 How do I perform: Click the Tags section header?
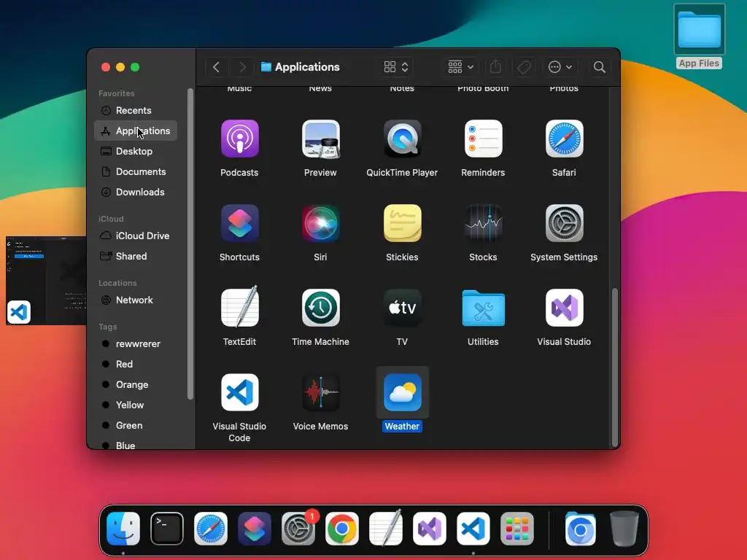pos(108,327)
